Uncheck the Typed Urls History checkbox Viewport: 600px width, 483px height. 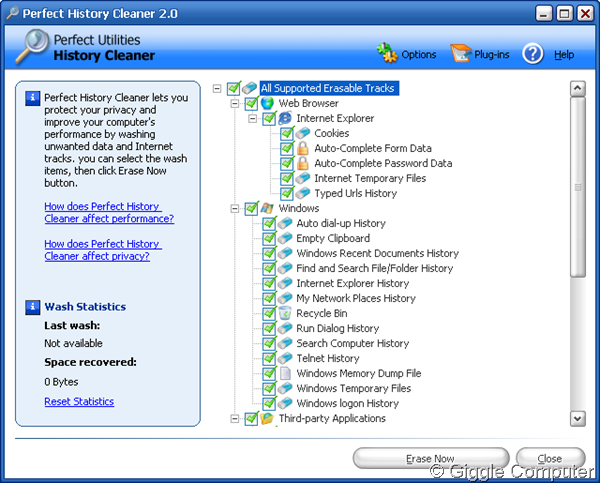click(x=287, y=193)
